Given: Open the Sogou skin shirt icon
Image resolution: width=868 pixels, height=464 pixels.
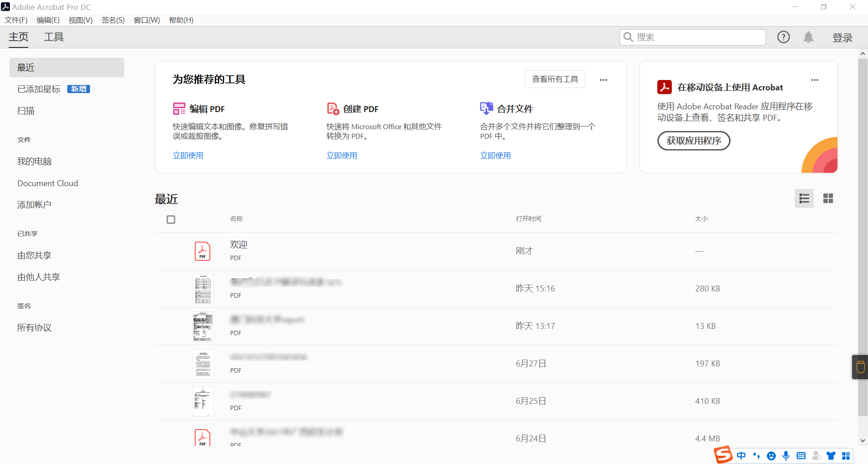Looking at the screenshot, I should pos(831,456).
